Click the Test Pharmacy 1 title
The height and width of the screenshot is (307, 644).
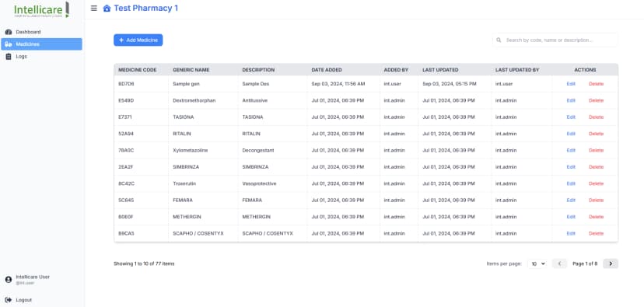(145, 8)
